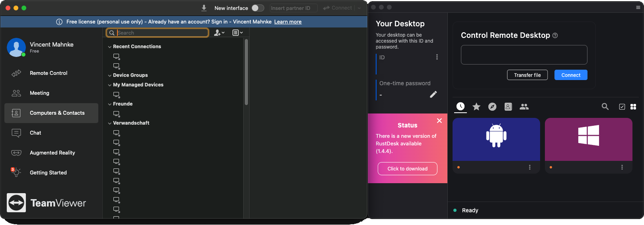Switch peer view with grid icon

(633, 107)
